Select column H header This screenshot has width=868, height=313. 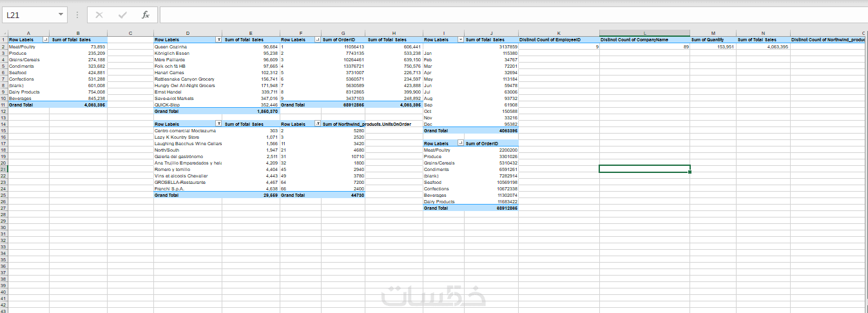[x=394, y=33]
